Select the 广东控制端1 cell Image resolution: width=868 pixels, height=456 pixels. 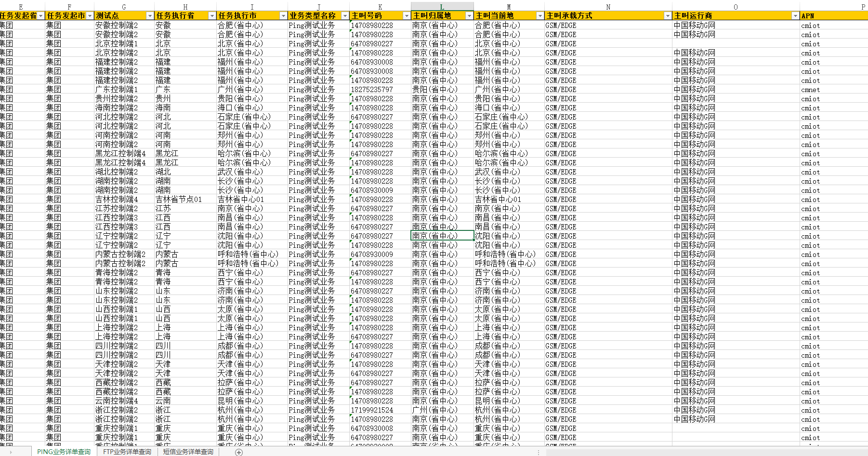(x=124, y=89)
